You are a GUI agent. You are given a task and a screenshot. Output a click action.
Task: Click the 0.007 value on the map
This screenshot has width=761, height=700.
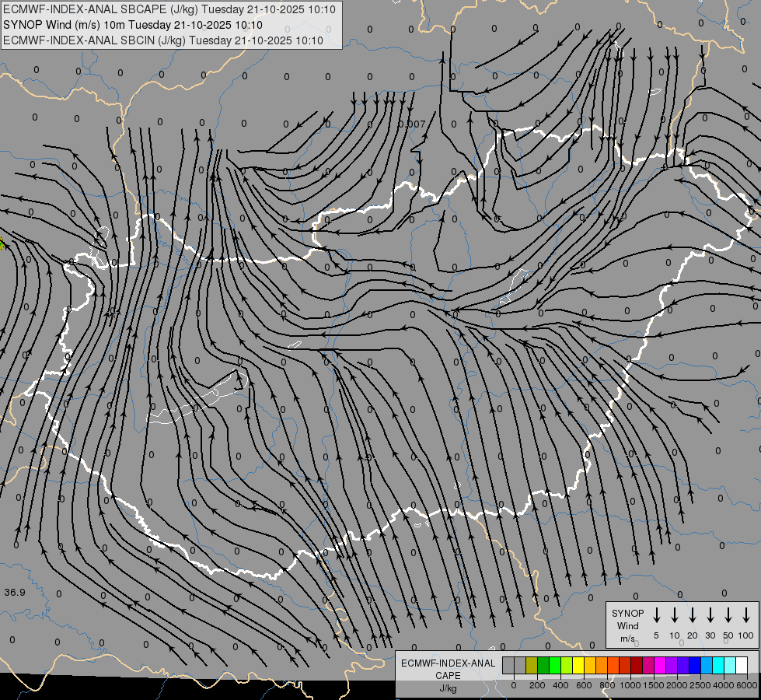(411, 124)
